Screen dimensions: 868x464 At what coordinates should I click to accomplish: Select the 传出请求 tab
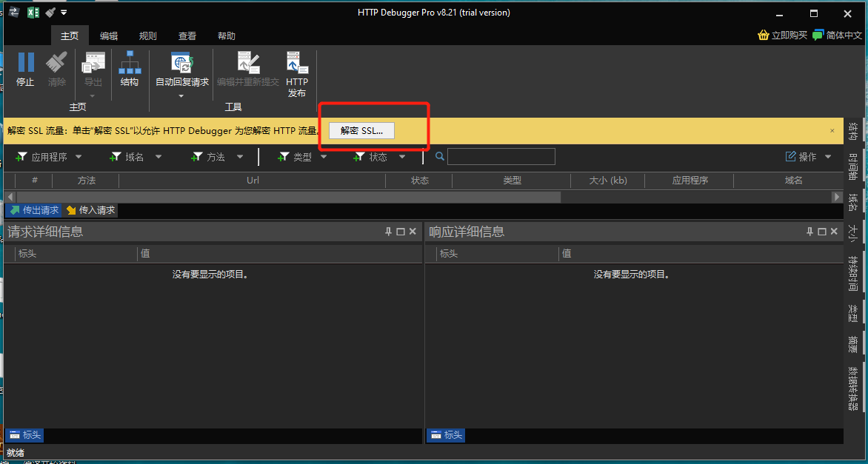pyautogui.click(x=34, y=210)
